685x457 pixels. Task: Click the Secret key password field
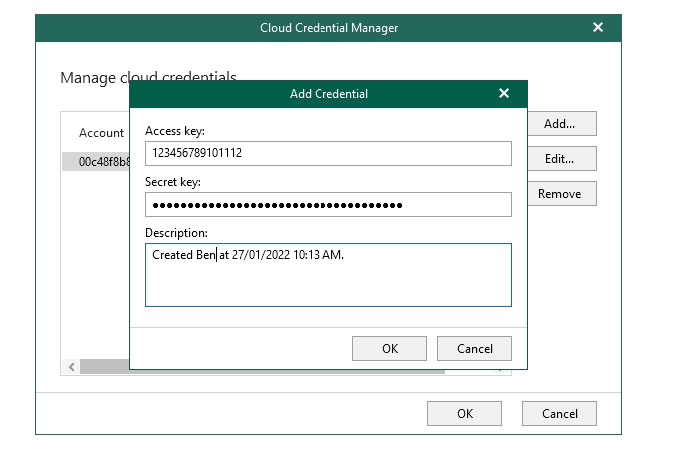(x=328, y=204)
